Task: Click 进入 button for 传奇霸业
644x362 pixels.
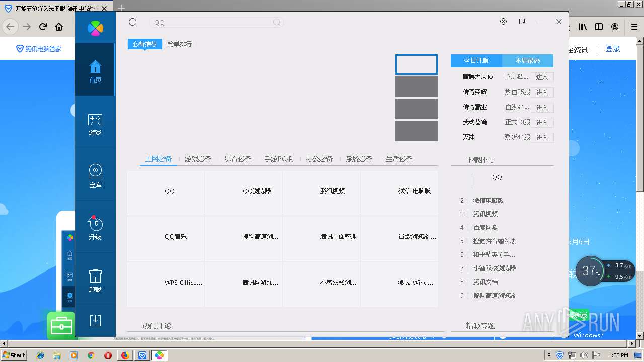Action: [x=542, y=108]
